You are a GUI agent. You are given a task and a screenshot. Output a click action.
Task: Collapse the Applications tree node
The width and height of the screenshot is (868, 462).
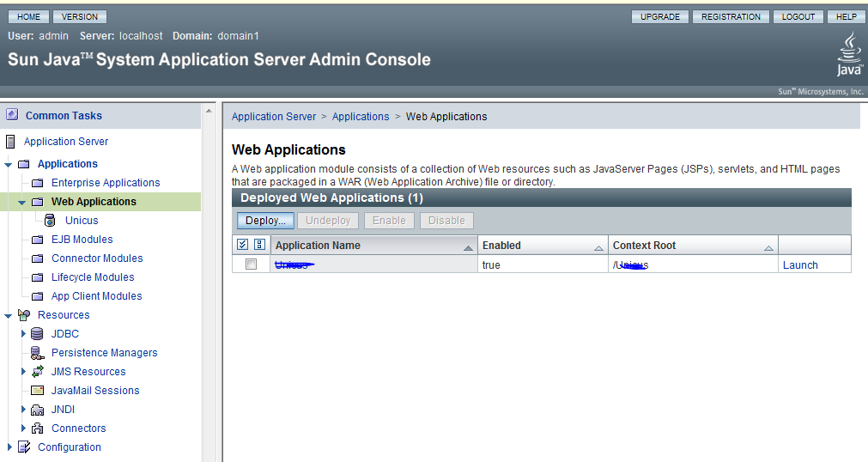click(9, 164)
